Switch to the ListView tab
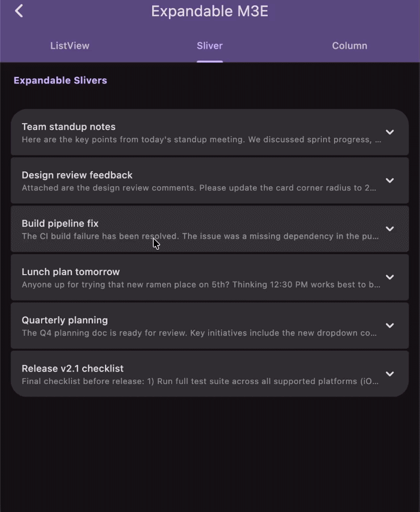The height and width of the screenshot is (512, 420). pyautogui.click(x=70, y=46)
